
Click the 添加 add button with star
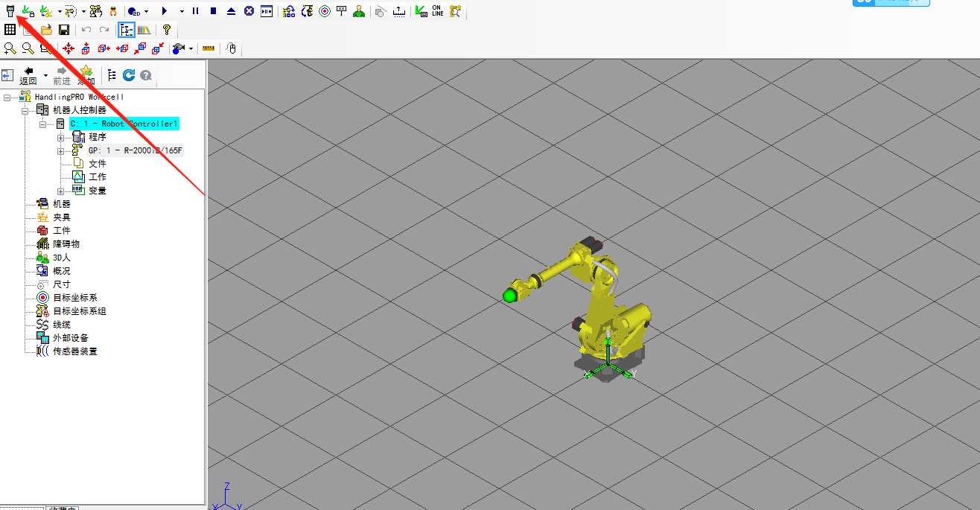click(x=86, y=75)
